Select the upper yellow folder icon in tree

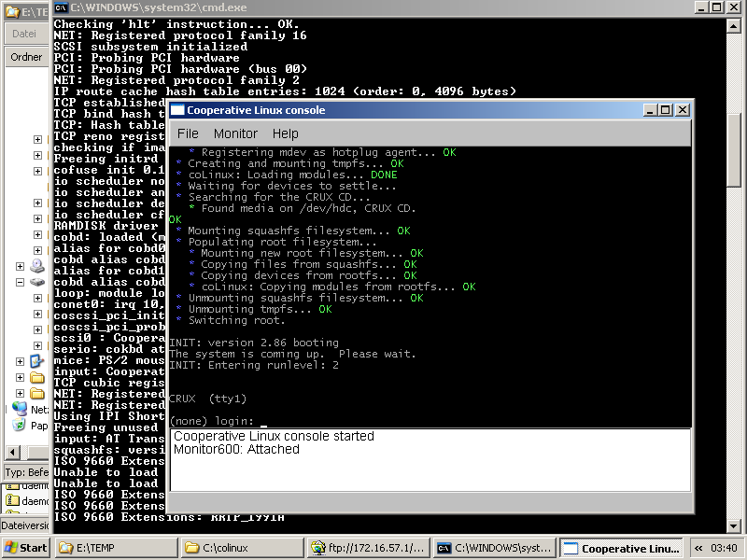pos(37,378)
